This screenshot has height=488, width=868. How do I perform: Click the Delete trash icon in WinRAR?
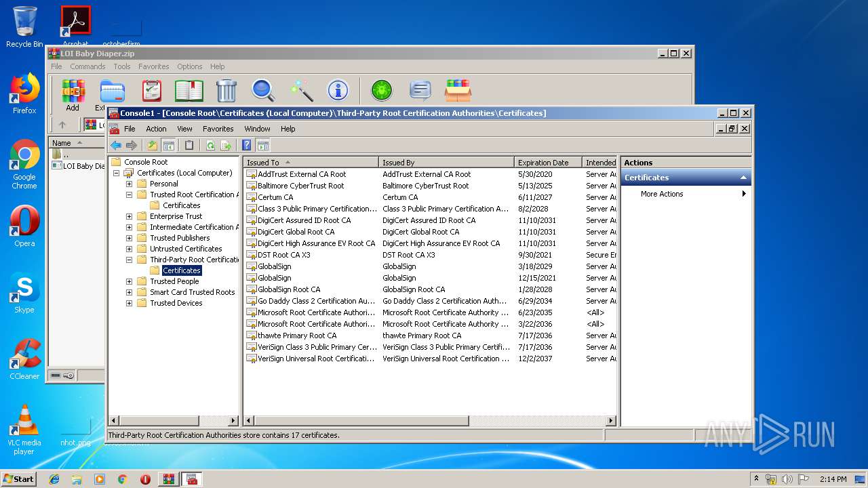pos(226,90)
